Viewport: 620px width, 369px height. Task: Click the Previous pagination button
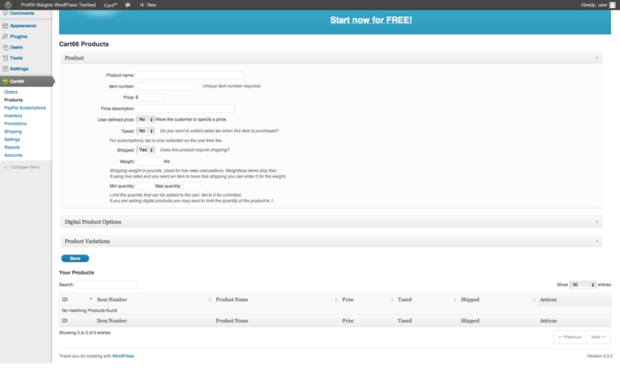tap(570, 337)
